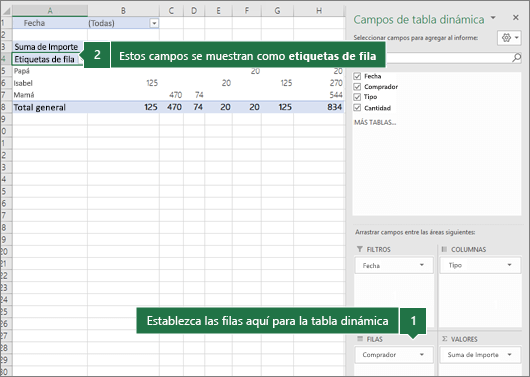
Task: Select the grand total cell showing 834
Action: (x=319, y=107)
